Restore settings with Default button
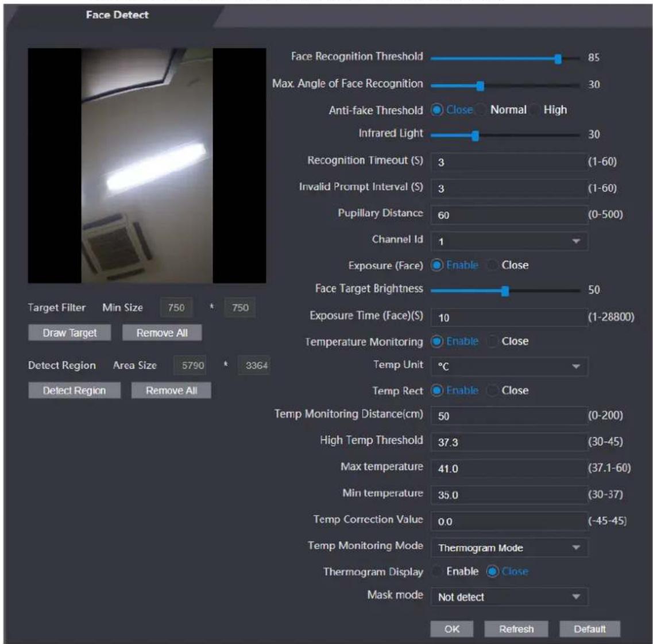The width and height of the screenshot is (653, 644). tap(590, 629)
